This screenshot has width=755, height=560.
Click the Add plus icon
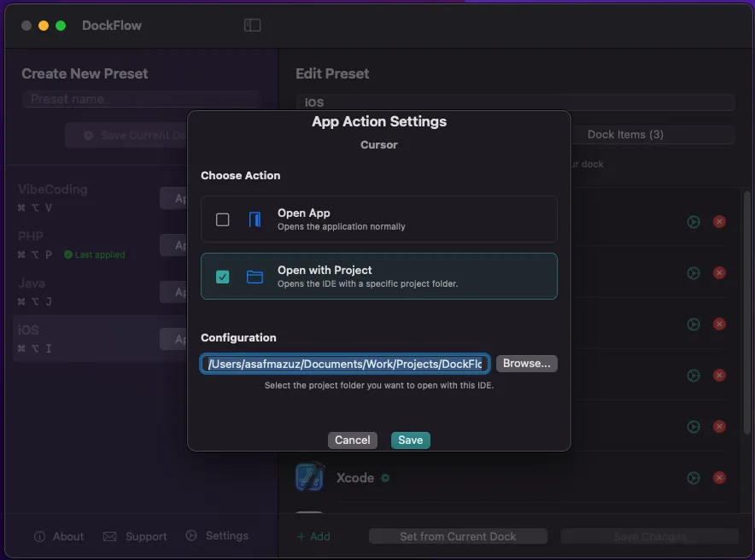click(301, 536)
